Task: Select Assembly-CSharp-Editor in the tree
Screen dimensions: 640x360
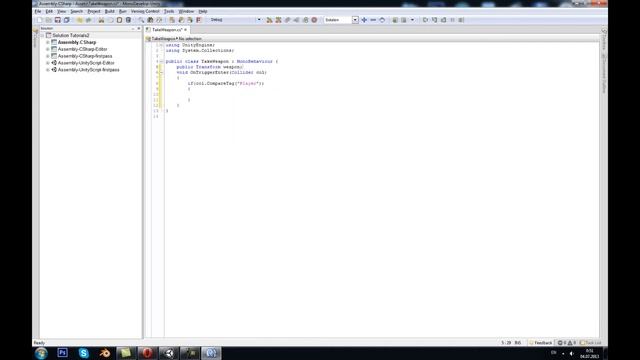Action: click(82, 49)
